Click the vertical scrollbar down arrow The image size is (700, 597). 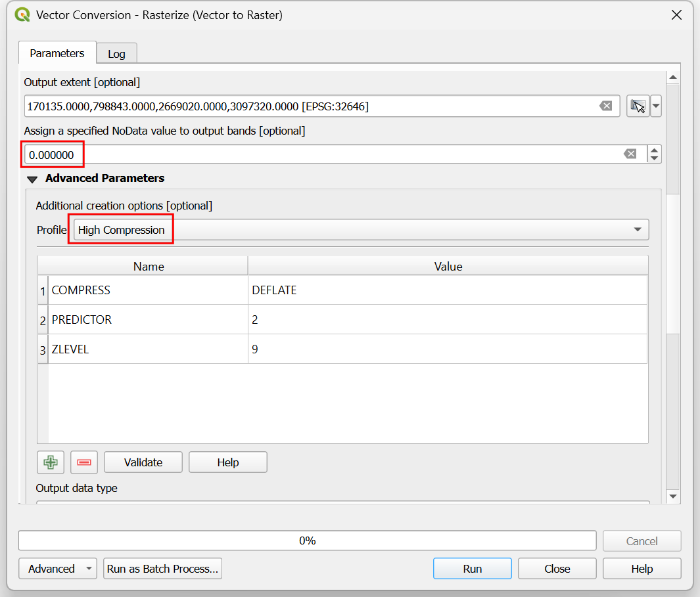click(672, 496)
